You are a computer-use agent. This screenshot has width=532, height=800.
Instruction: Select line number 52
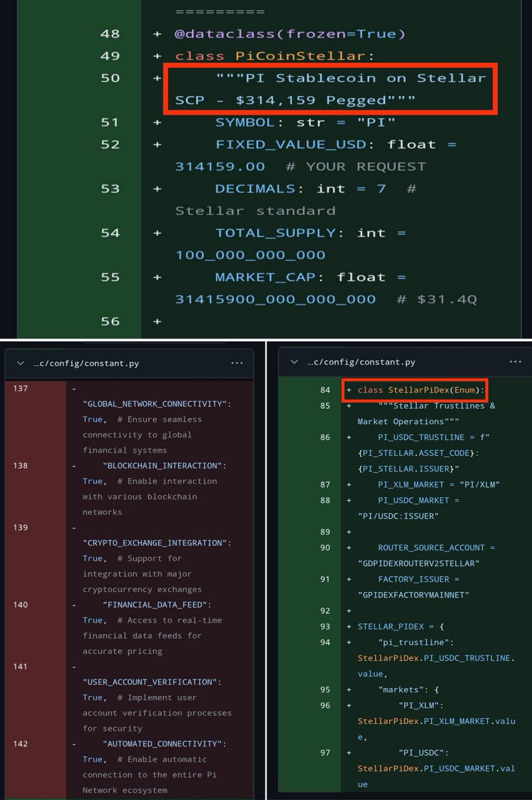click(110, 144)
